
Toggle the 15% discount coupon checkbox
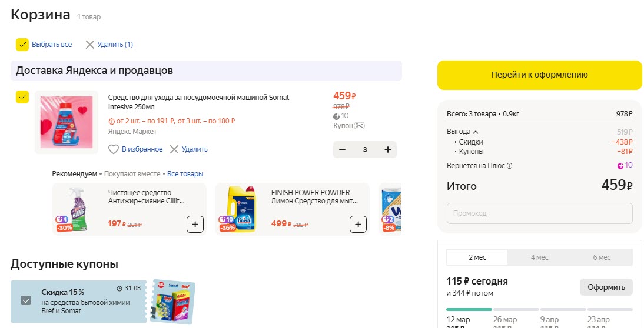(x=26, y=301)
